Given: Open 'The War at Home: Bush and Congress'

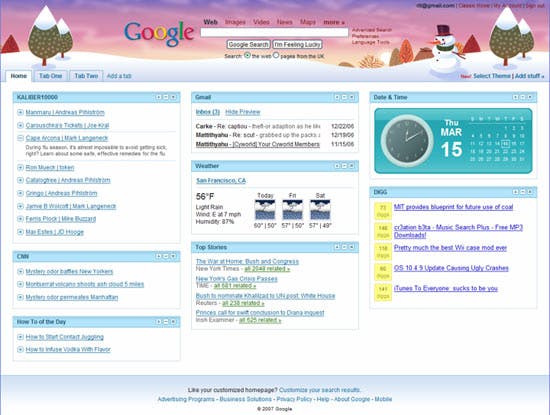Looking at the screenshot, I should point(247,261).
